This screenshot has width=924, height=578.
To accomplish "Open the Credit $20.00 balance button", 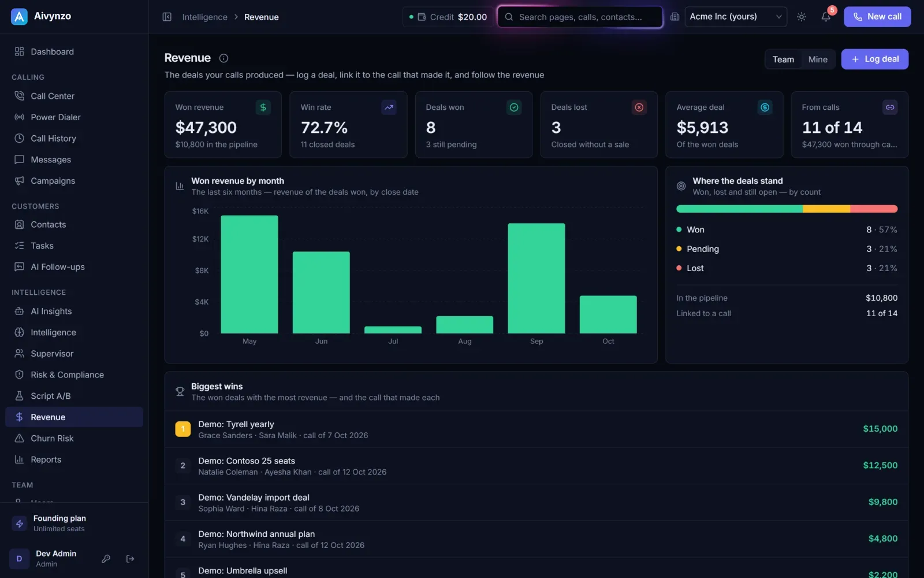I will point(448,17).
